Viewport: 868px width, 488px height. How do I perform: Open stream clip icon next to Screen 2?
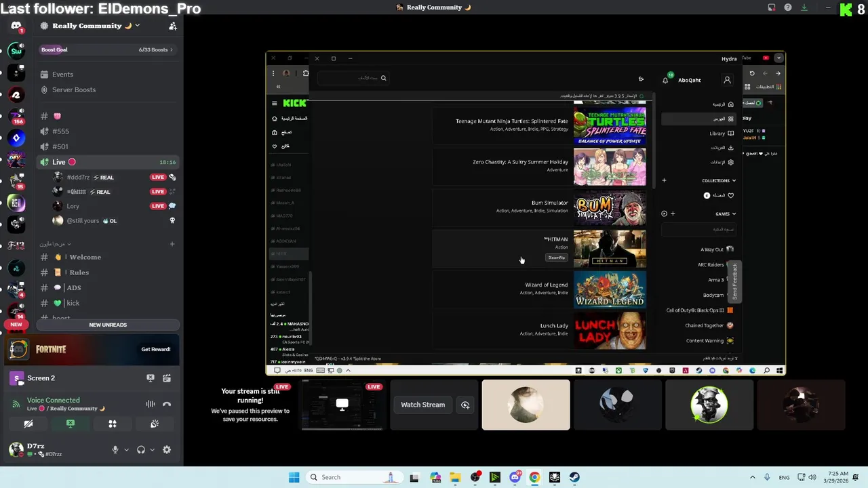coord(167,378)
